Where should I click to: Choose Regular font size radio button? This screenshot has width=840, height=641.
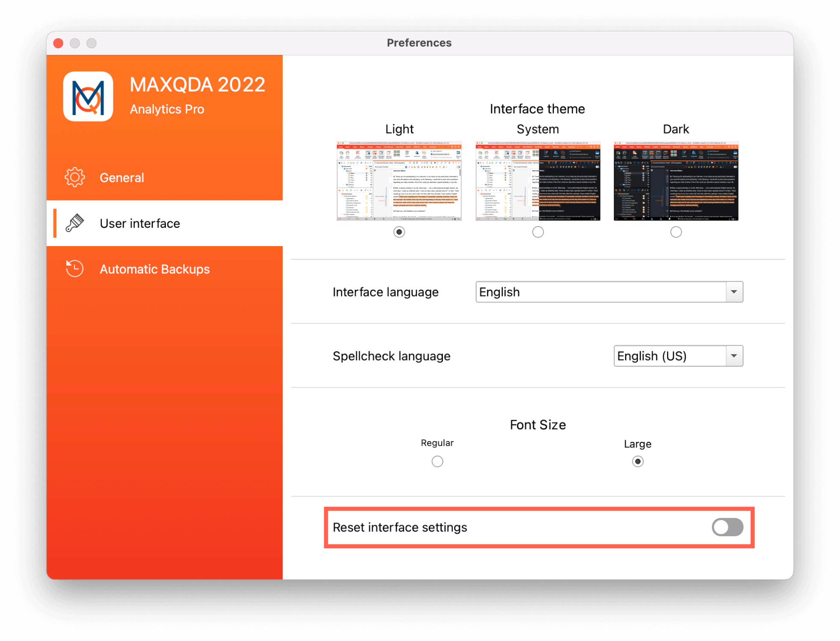pos(437,462)
